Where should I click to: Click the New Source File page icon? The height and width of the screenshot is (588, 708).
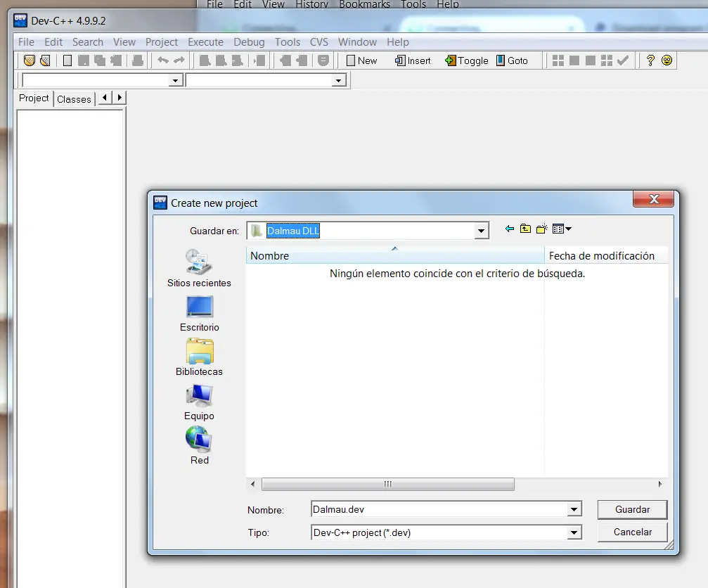coord(67,60)
